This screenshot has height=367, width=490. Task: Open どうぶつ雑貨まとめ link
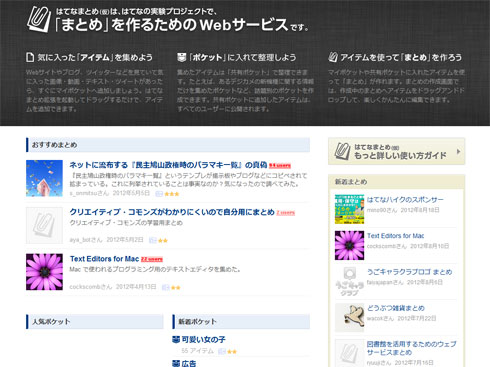396,308
